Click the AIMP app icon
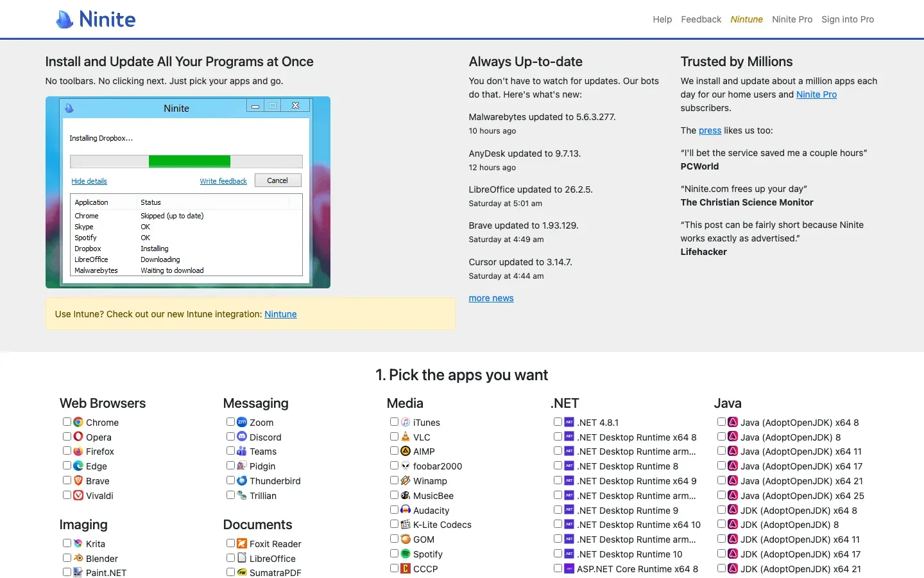The height and width of the screenshot is (578, 924). [406, 451]
